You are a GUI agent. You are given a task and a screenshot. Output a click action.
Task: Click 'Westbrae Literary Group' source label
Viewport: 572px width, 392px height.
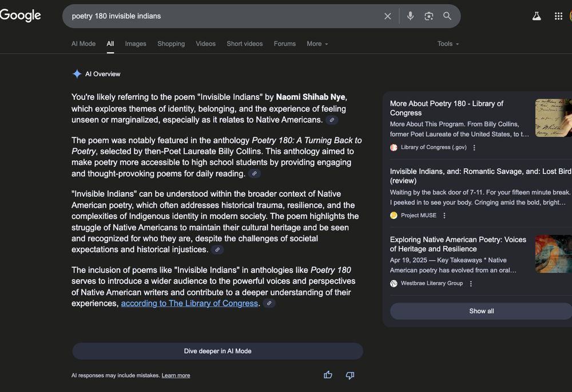point(432,283)
